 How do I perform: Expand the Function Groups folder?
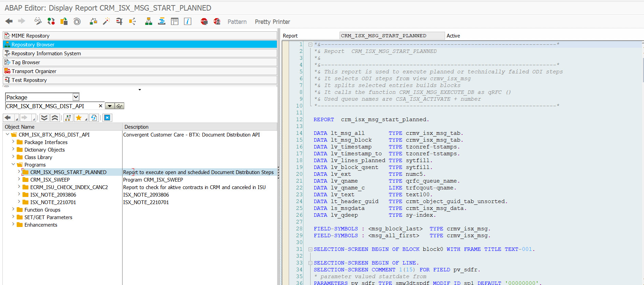(13, 209)
